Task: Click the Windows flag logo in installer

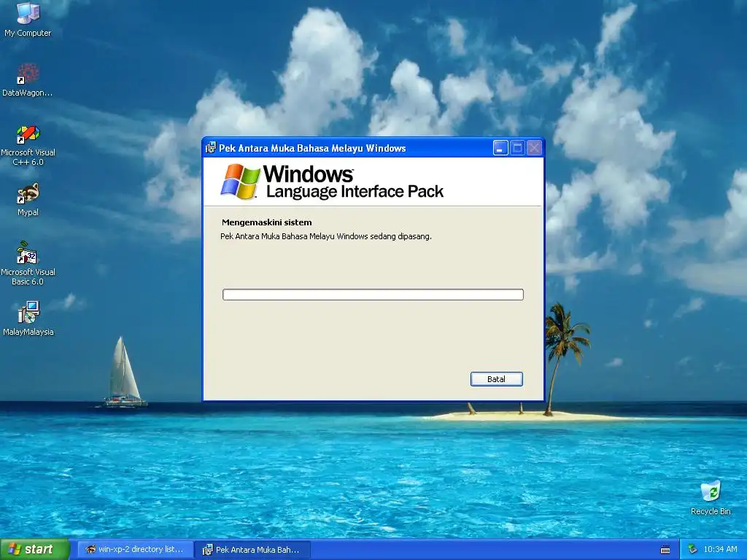Action: pos(240,182)
